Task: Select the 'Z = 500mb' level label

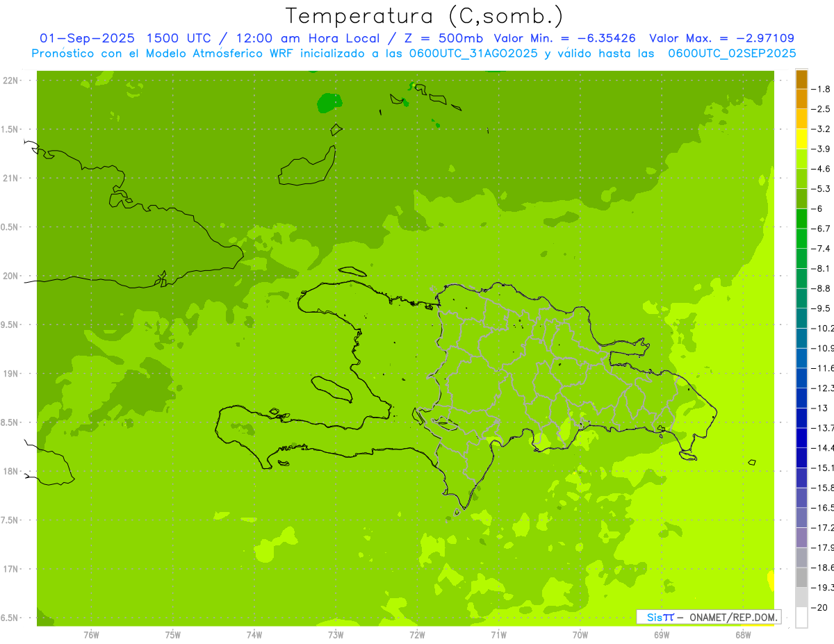Action: (443, 38)
